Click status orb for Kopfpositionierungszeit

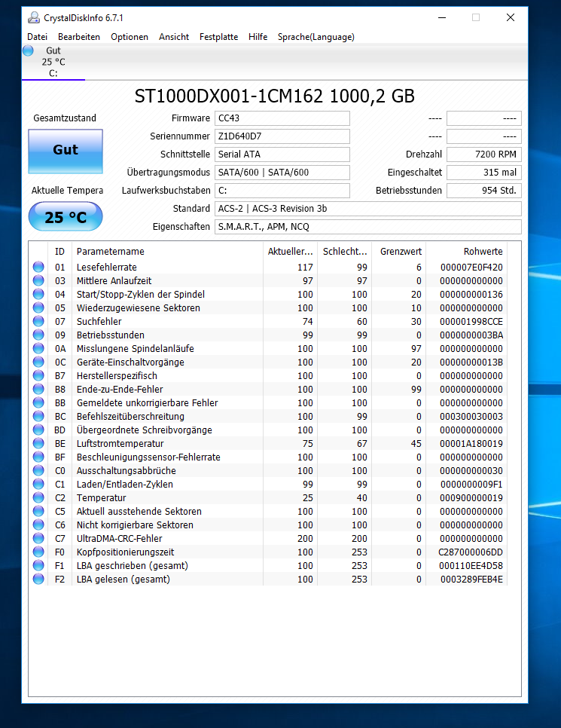click(38, 552)
